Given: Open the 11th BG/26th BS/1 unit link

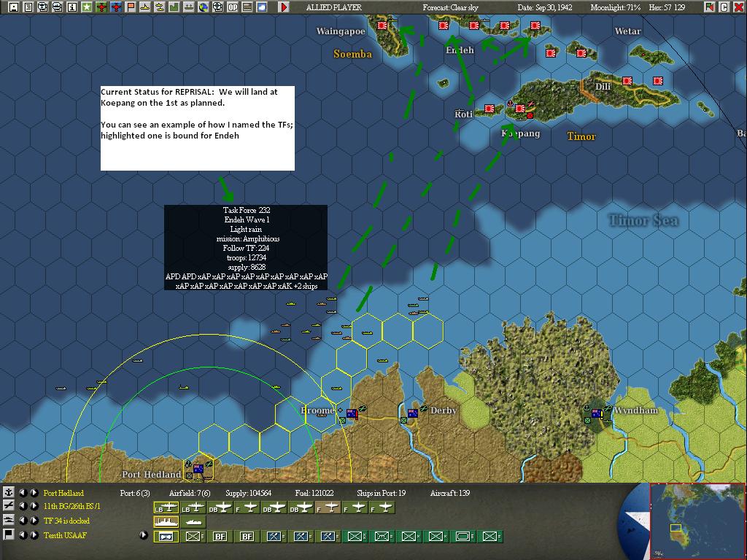Looking at the screenshot, I should click(72, 506).
